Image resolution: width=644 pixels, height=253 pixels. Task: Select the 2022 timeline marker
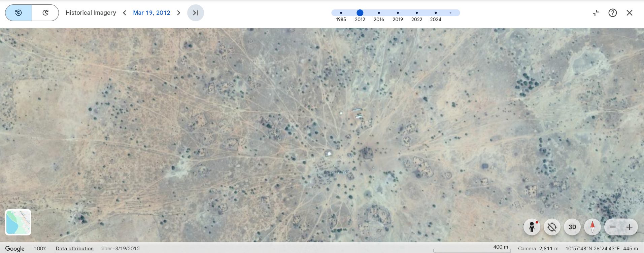click(416, 13)
